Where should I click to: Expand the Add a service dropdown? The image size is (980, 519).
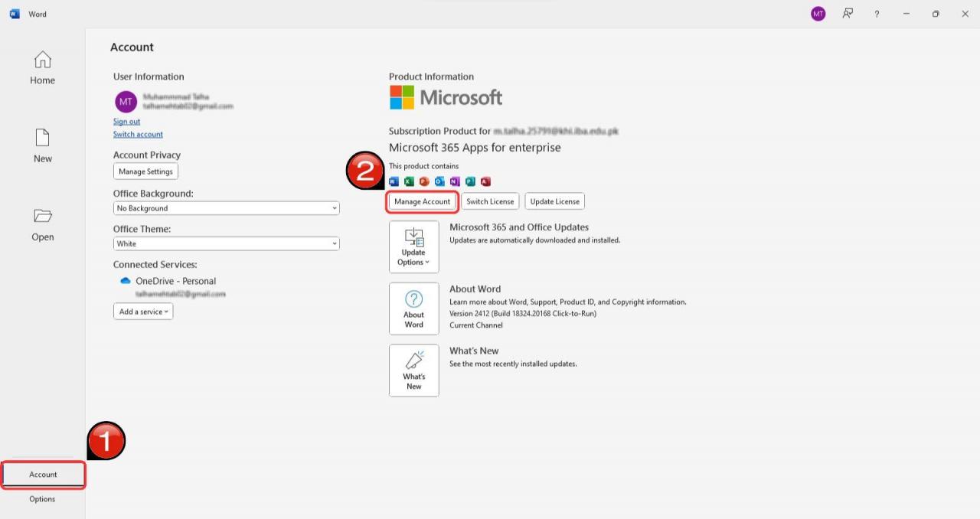pos(143,311)
